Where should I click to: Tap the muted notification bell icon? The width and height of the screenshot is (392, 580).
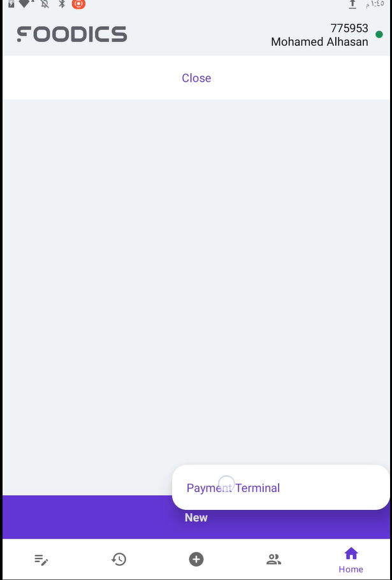pyautogui.click(x=45, y=4)
